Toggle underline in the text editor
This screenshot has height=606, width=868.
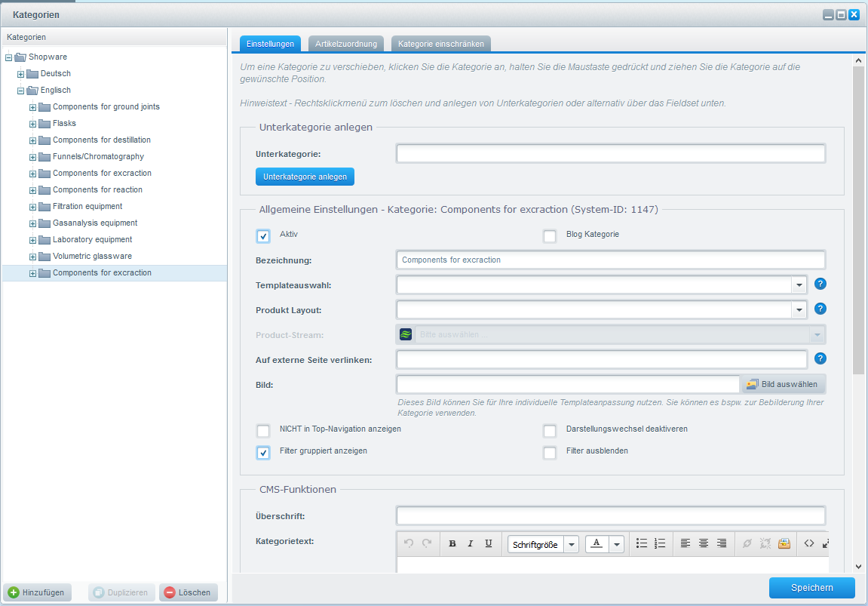point(489,543)
